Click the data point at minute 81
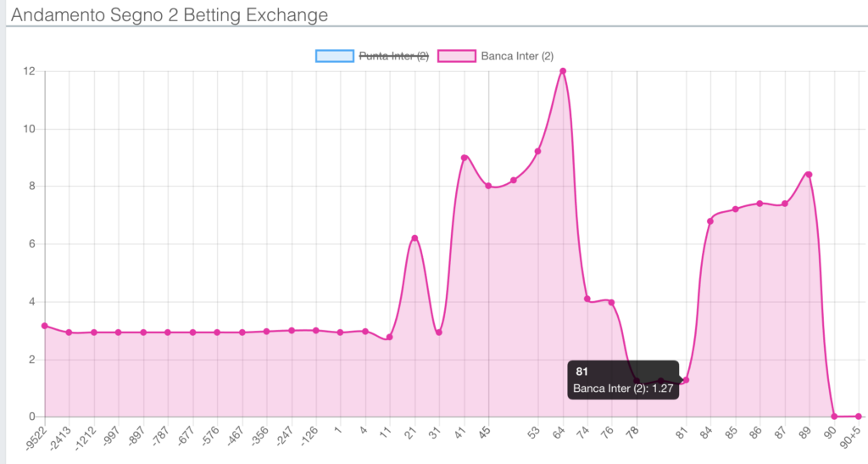The width and height of the screenshot is (868, 464). [x=686, y=380]
